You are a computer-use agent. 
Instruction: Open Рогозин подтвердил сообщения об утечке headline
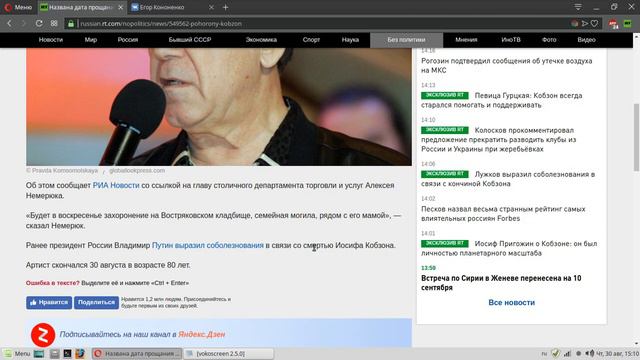click(507, 65)
